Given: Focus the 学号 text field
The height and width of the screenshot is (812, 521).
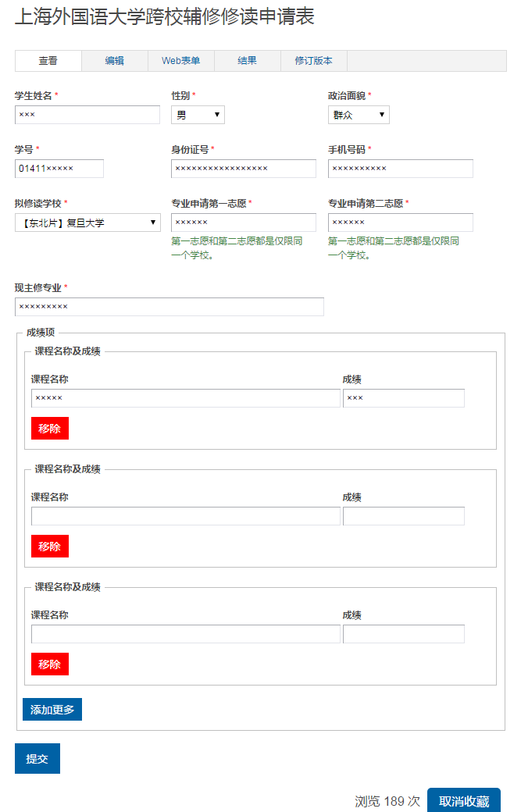Looking at the screenshot, I should tap(59, 169).
